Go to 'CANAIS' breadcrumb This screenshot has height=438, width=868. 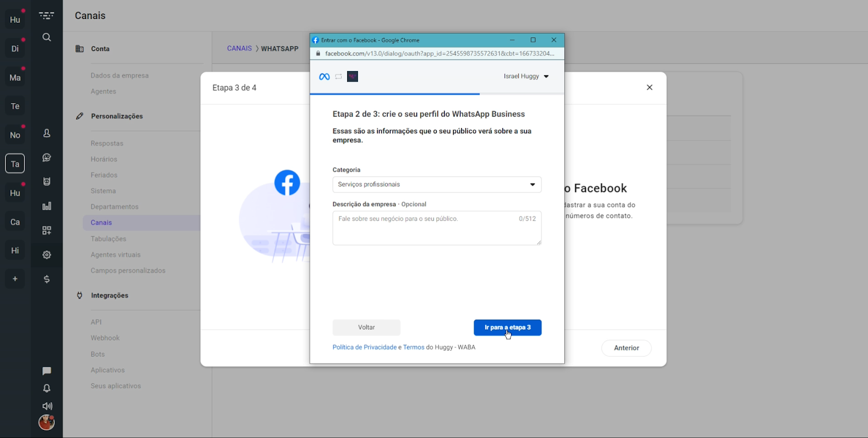[239, 48]
